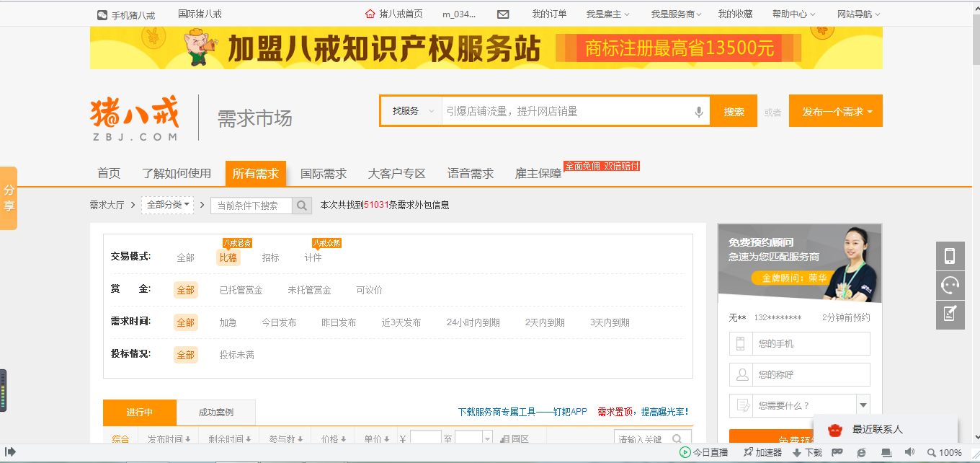
Task: Open the 大客户专区 tab
Action: click(397, 174)
